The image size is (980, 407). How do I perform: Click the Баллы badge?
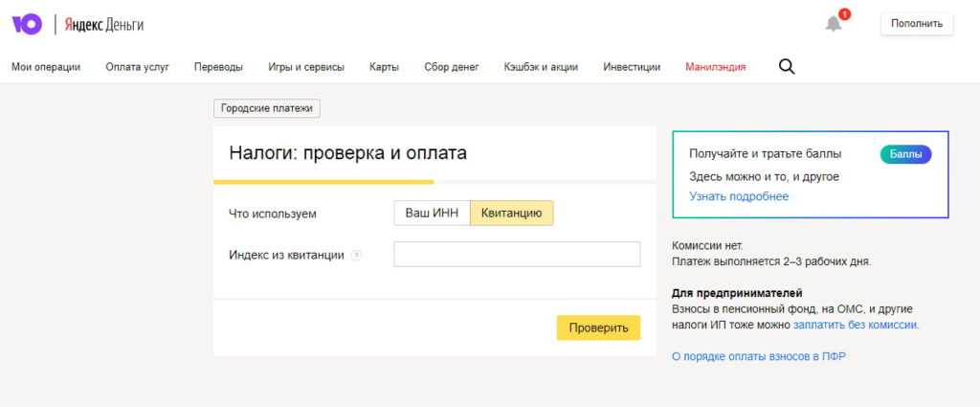click(x=904, y=154)
